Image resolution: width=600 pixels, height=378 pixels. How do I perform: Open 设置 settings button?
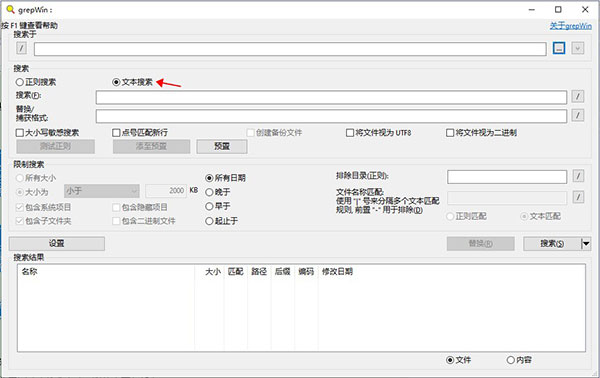point(57,244)
